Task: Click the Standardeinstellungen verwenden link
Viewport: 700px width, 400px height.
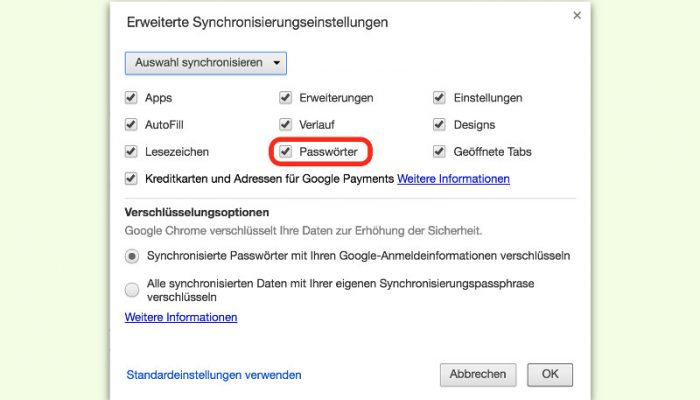Action: tap(214, 375)
